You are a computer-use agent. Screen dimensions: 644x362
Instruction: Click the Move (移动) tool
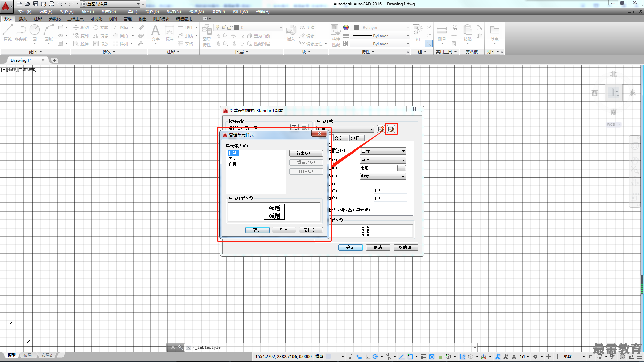81,27
